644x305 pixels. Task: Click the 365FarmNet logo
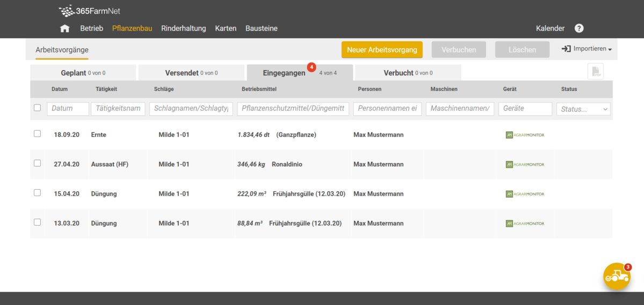pyautogui.click(x=89, y=11)
